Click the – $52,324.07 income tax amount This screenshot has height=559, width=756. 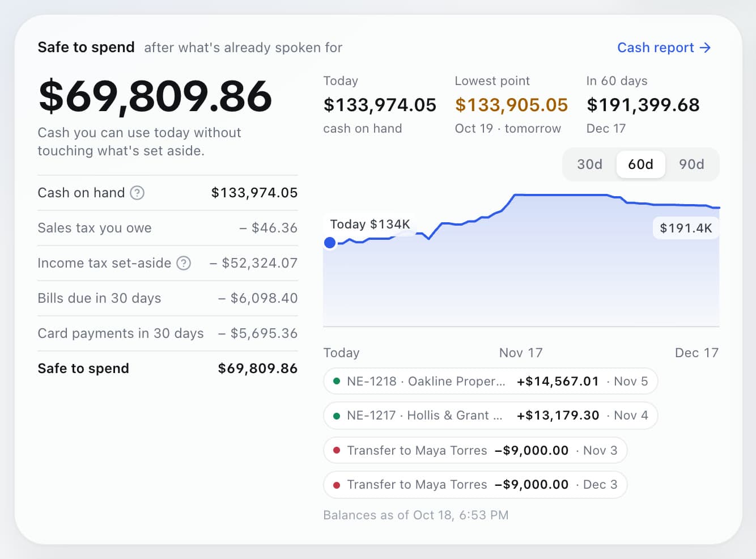coord(253,263)
